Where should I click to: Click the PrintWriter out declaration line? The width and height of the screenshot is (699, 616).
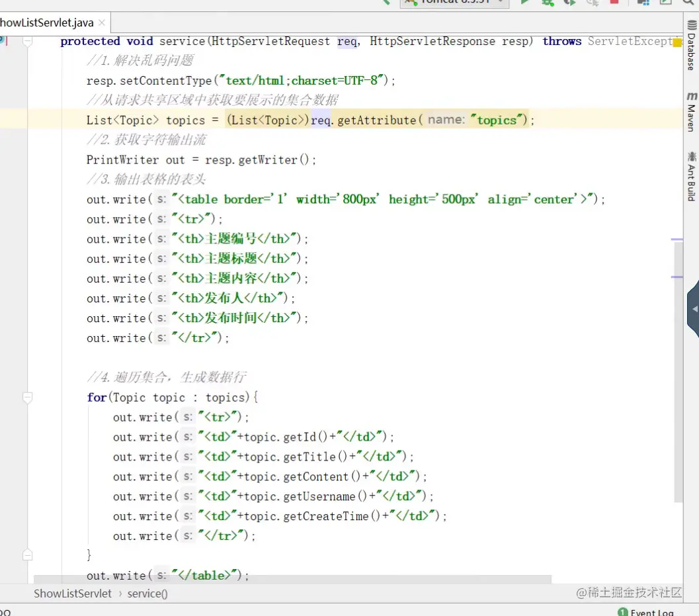[x=201, y=159]
